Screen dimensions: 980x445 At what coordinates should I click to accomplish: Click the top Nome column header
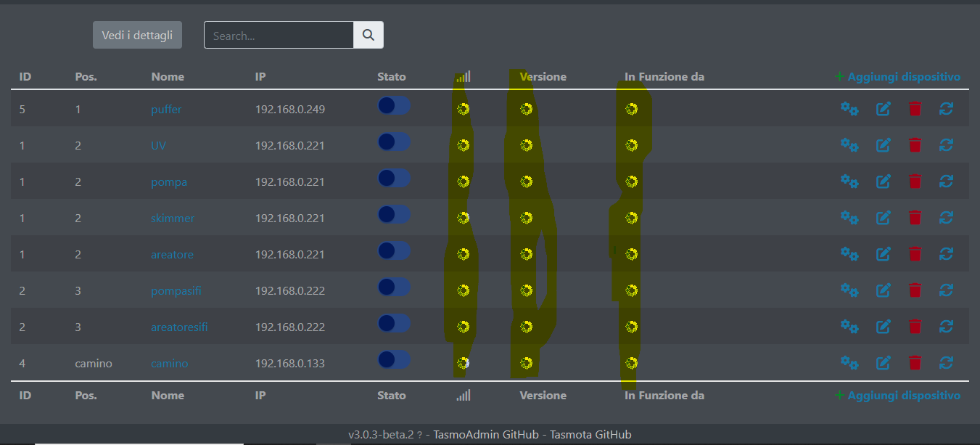(x=168, y=76)
